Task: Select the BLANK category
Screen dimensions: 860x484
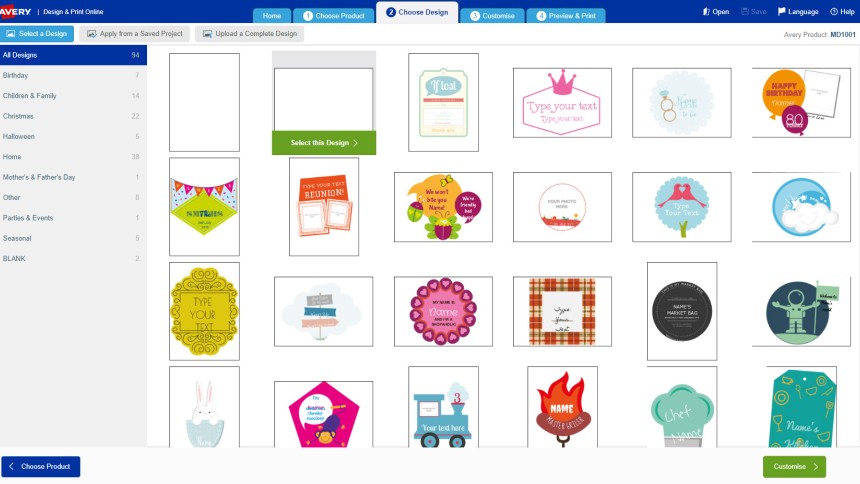Action: (73, 258)
